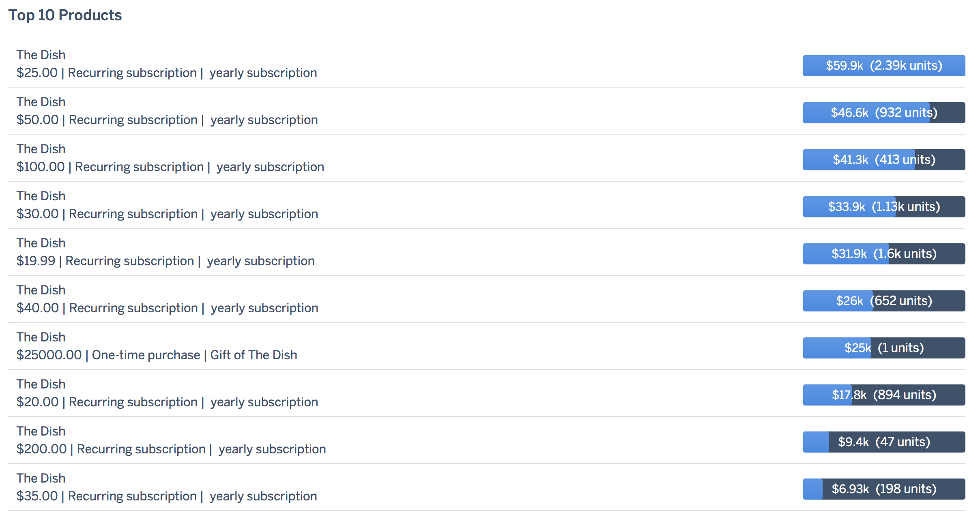Click the $33.9k (1.13k units) bar
This screenshot has width=980, height=515.
pos(884,207)
